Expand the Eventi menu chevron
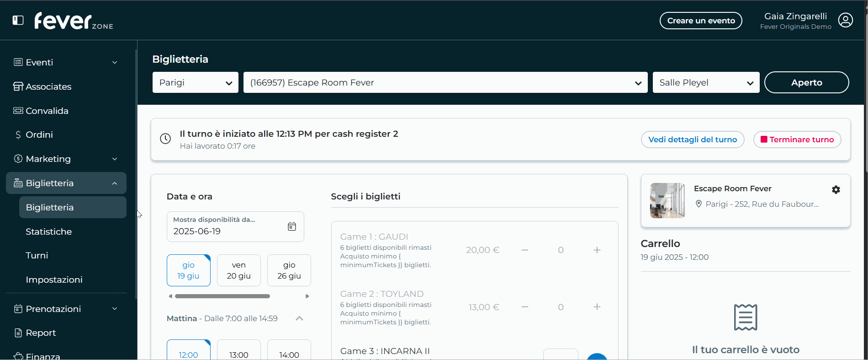 tap(115, 62)
